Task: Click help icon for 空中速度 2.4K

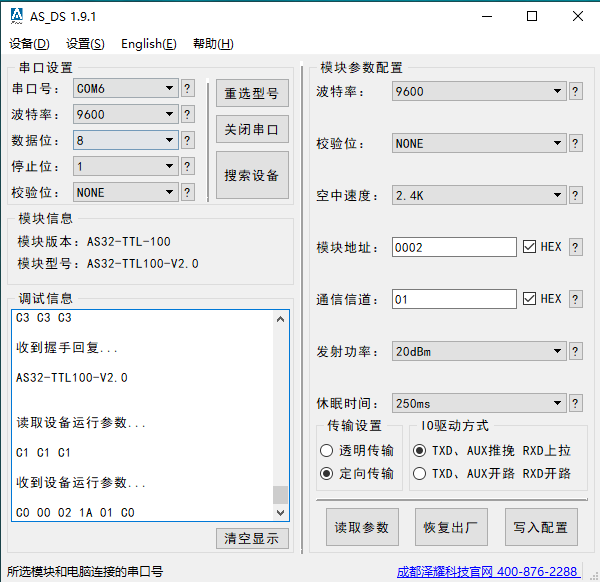Action: (x=576, y=196)
